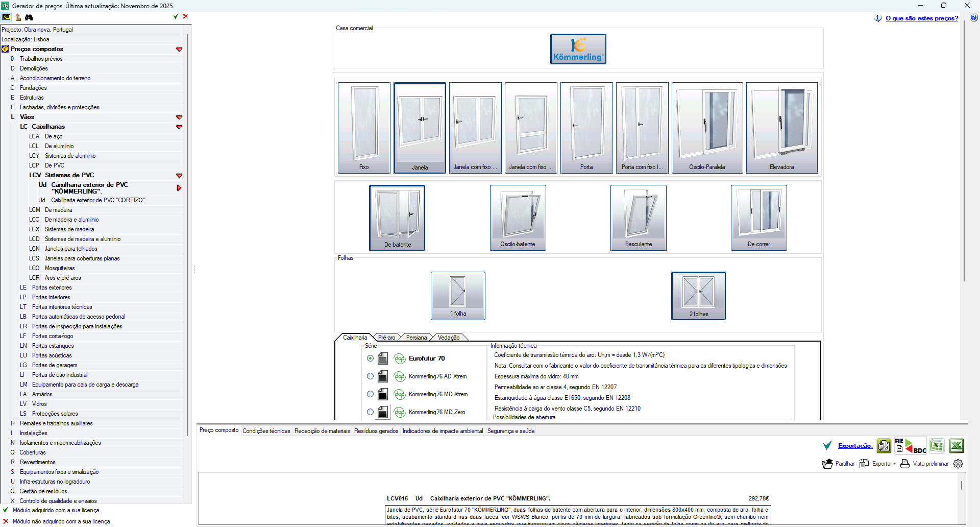Open the Condições técnicas tab
The image size is (980, 527).
tap(266, 431)
